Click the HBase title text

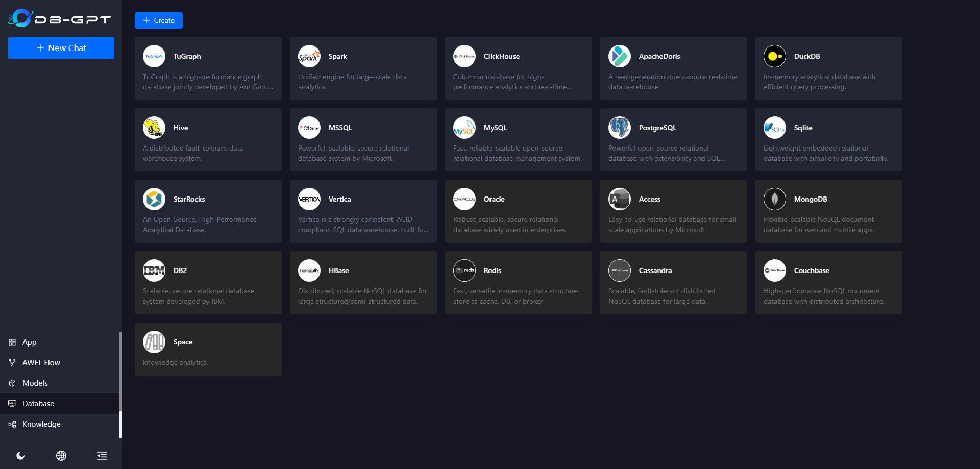[x=338, y=270]
